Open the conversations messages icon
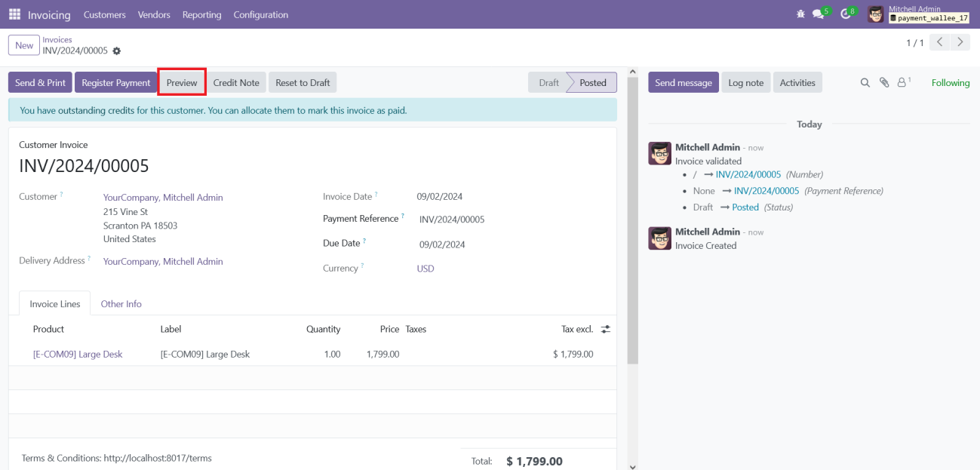Image resolution: width=980 pixels, height=470 pixels. (x=819, y=14)
